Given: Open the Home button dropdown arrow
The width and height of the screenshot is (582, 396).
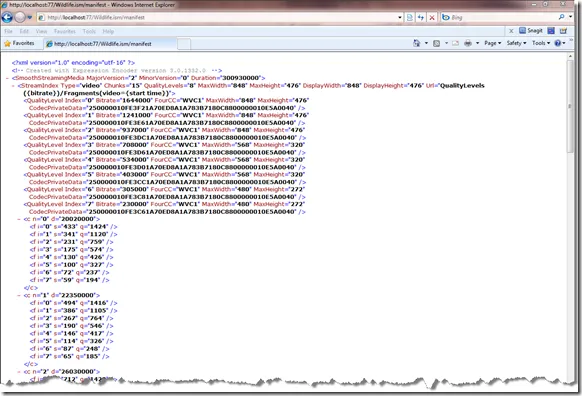Looking at the screenshot, I should [x=426, y=43].
